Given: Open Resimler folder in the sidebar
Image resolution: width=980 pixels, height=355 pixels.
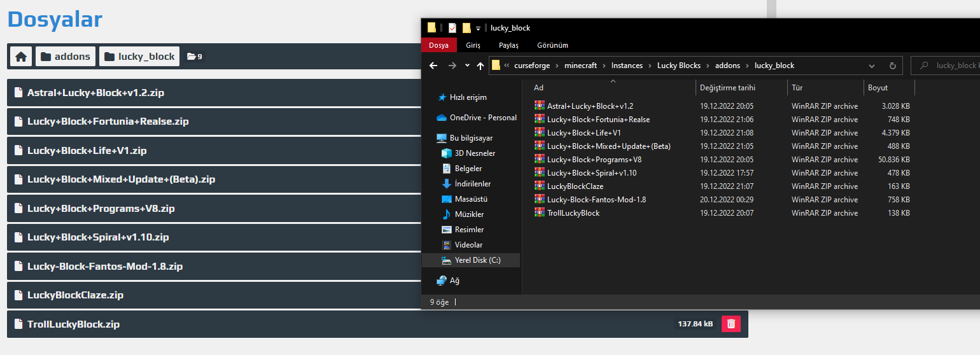Looking at the screenshot, I should [x=463, y=230].
